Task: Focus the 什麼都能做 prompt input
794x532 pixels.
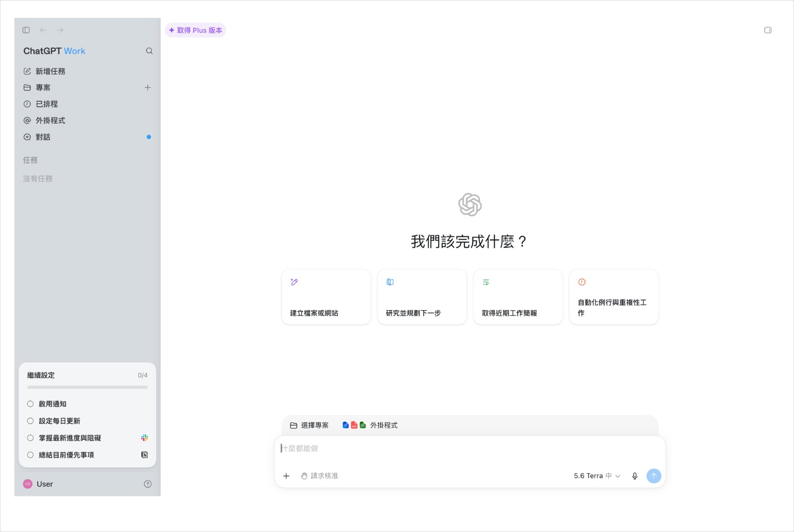Action: (470, 449)
